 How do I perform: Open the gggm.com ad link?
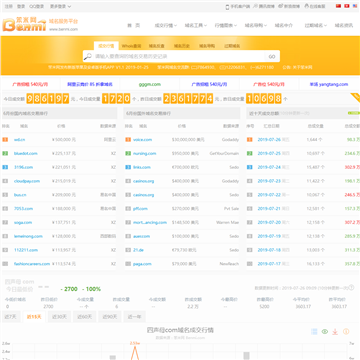(x=150, y=84)
